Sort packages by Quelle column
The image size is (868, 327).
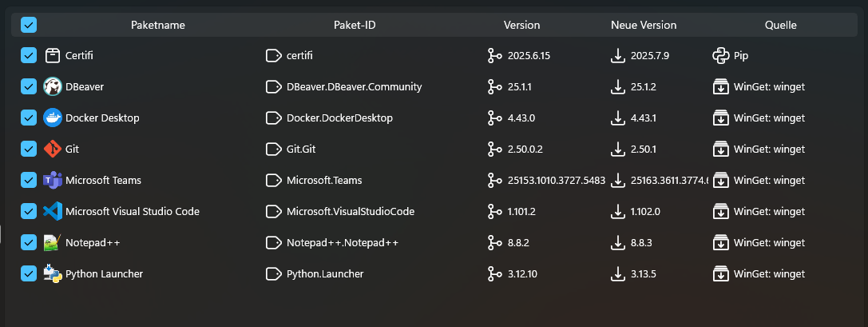click(x=780, y=25)
